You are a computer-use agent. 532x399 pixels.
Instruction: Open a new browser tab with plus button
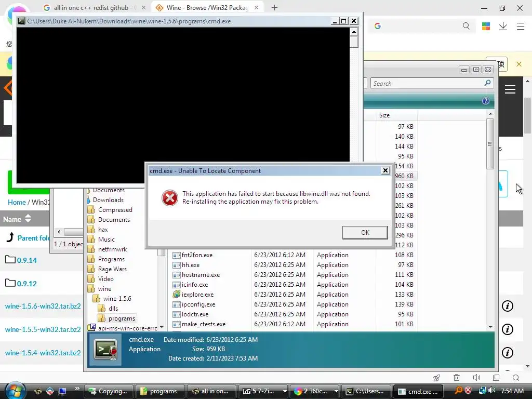pos(274,7)
